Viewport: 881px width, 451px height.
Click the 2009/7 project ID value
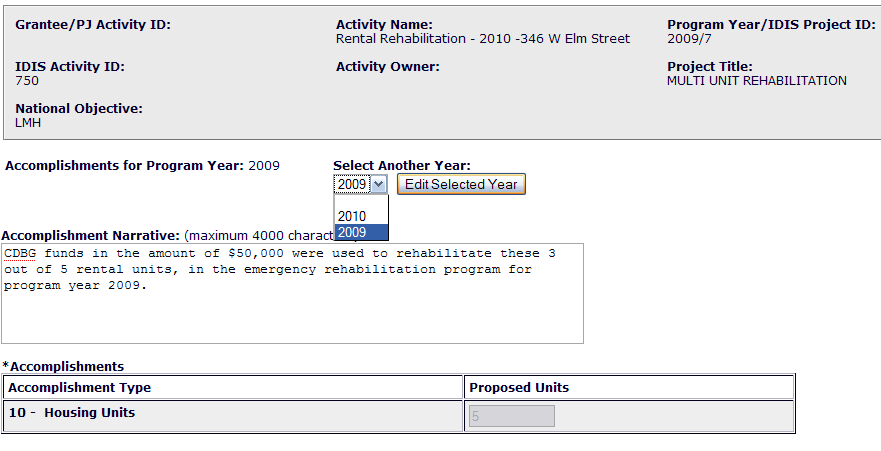tap(686, 39)
